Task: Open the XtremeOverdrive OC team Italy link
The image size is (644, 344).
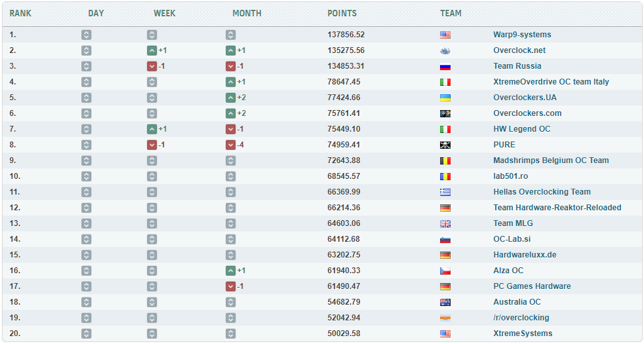Action: tap(551, 82)
